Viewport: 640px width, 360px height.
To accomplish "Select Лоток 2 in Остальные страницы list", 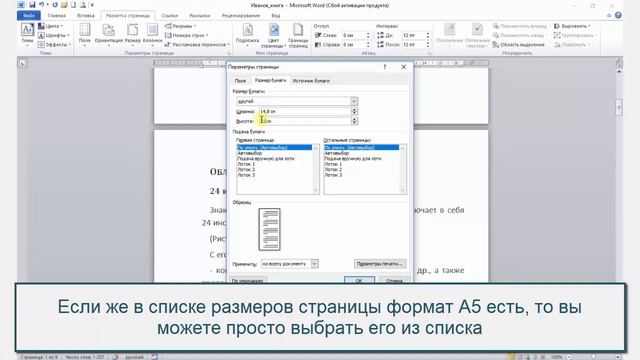I will [333, 169].
